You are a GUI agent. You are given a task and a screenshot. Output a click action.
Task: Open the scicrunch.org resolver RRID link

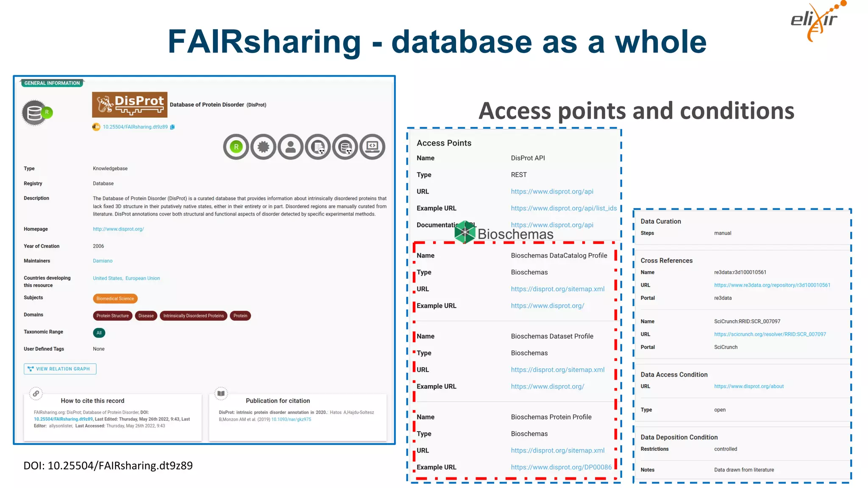click(770, 334)
